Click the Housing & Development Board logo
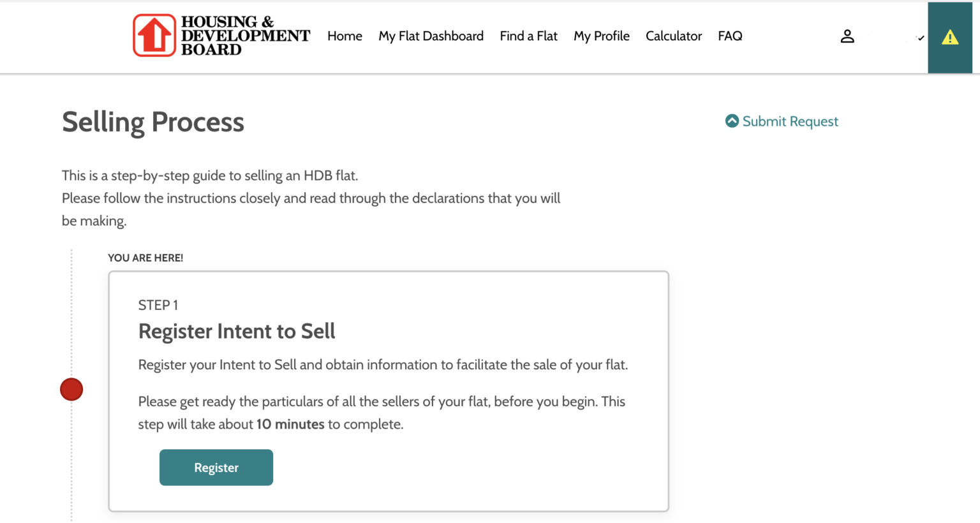Viewport: 980px width, 523px height. point(220,35)
